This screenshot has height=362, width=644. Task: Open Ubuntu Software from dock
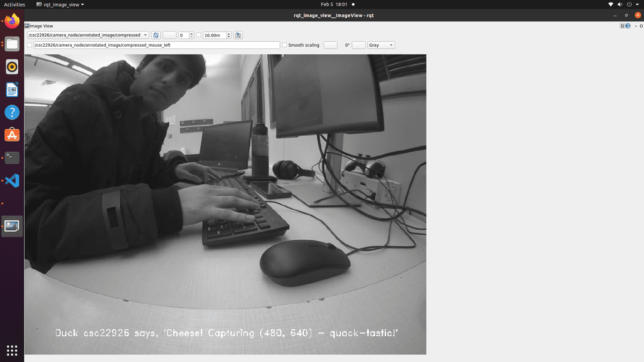coord(12,135)
